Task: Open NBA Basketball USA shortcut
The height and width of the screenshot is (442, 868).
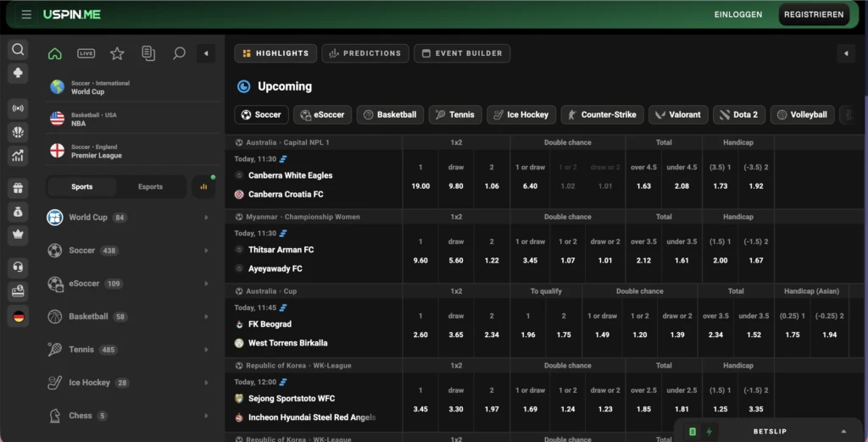Action: (133, 119)
